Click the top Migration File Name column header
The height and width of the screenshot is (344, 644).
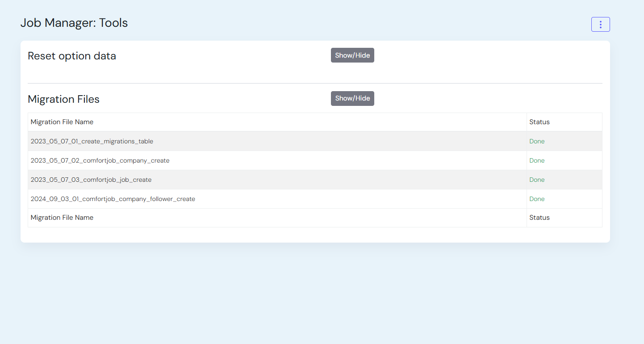62,122
